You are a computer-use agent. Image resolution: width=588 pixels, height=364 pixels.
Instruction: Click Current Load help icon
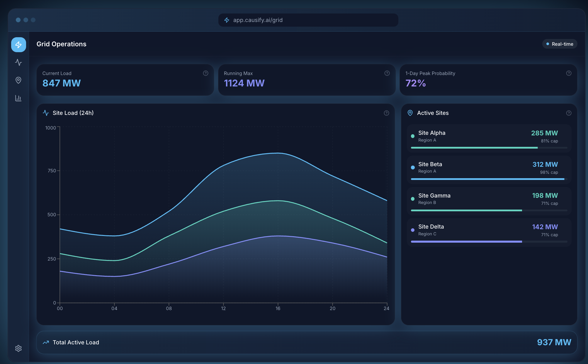coord(205,73)
